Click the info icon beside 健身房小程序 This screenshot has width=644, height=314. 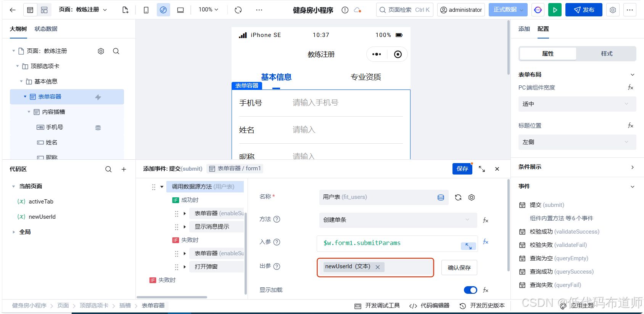(x=345, y=10)
